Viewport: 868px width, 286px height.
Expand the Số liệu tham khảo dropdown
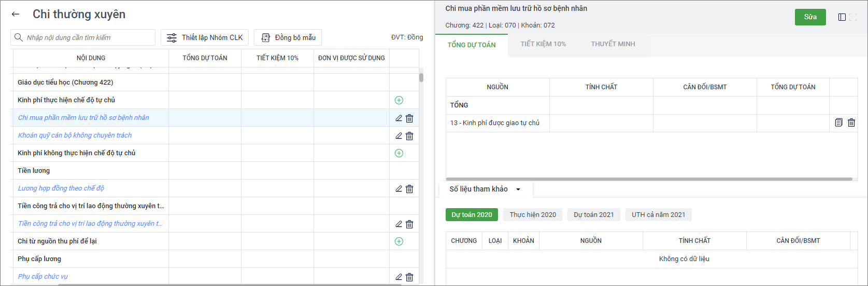tap(518, 189)
